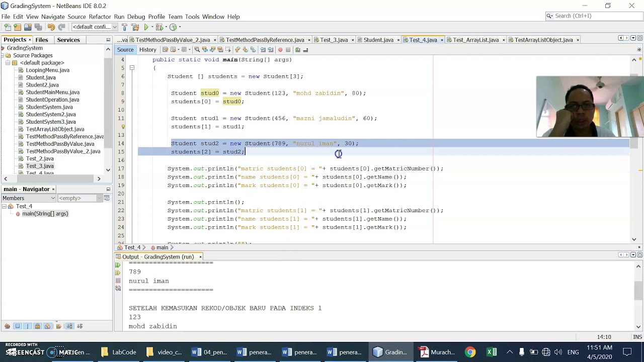Open the Murach PDF from the taskbar
The image size is (644, 362).
[x=437, y=352]
